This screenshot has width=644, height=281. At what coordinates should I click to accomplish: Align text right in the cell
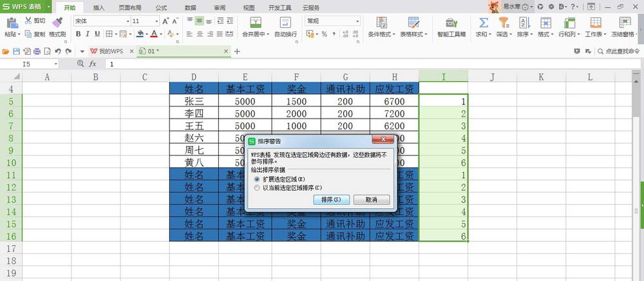[x=209, y=34]
